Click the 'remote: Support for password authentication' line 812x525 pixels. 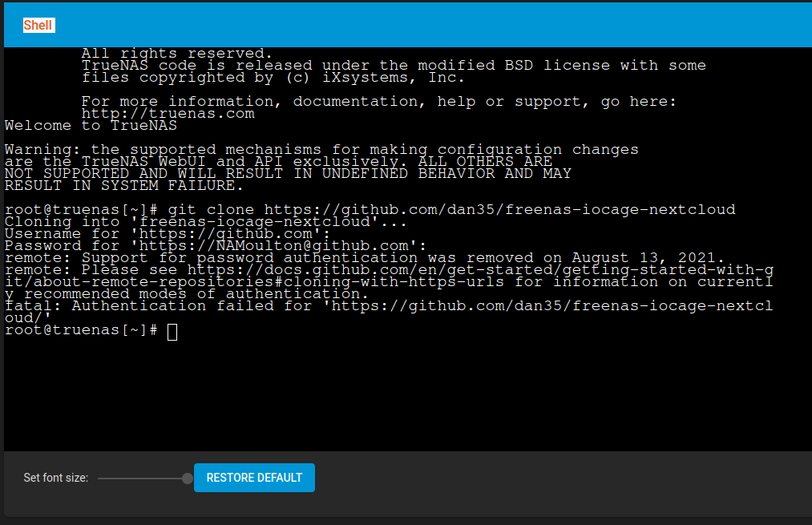tap(365, 258)
